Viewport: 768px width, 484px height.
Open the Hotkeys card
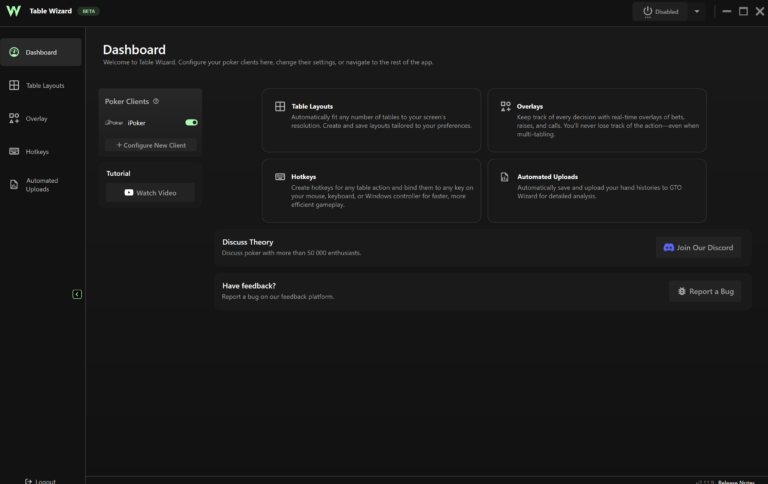coord(371,191)
